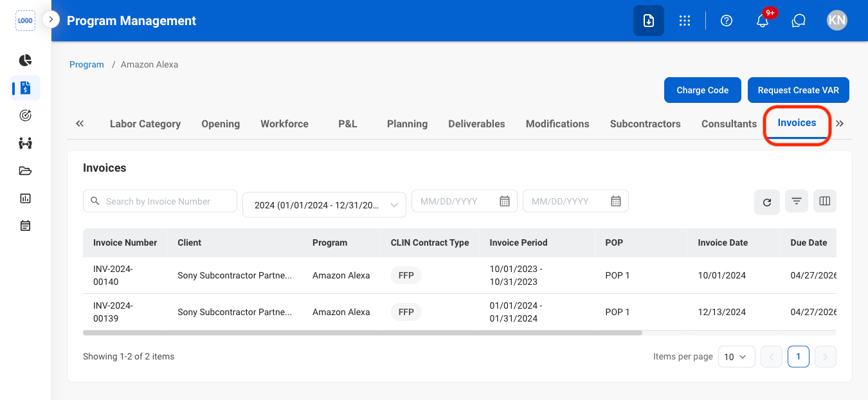Viewport: 868px width, 400px height.
Task: Select the Invoices tab
Action: pyautogui.click(x=797, y=123)
